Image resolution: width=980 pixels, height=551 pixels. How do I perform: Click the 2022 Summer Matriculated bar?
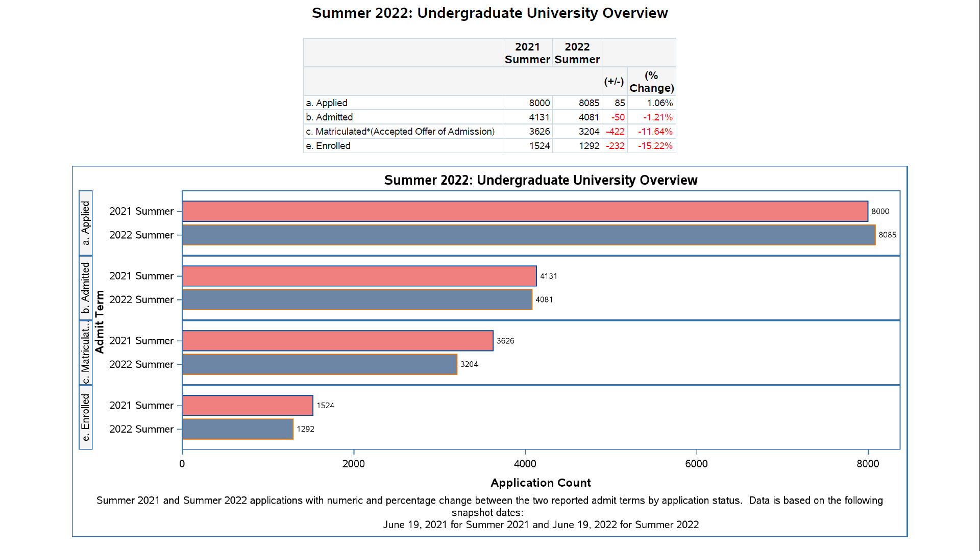click(319, 364)
